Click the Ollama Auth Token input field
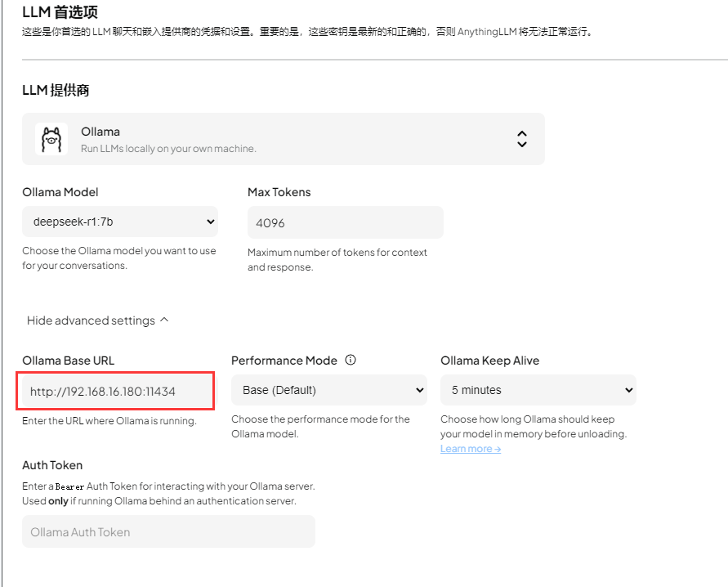Viewport: 728px width, 587px height. 168,531
